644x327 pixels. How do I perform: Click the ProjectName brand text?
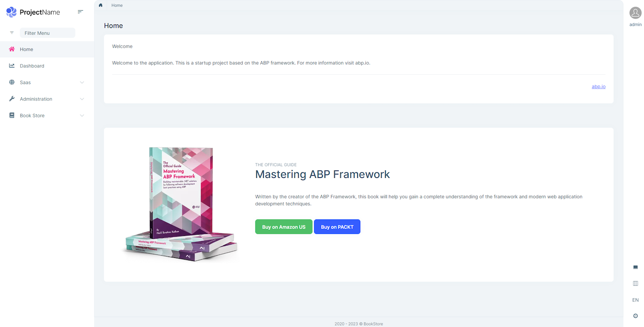click(x=40, y=12)
